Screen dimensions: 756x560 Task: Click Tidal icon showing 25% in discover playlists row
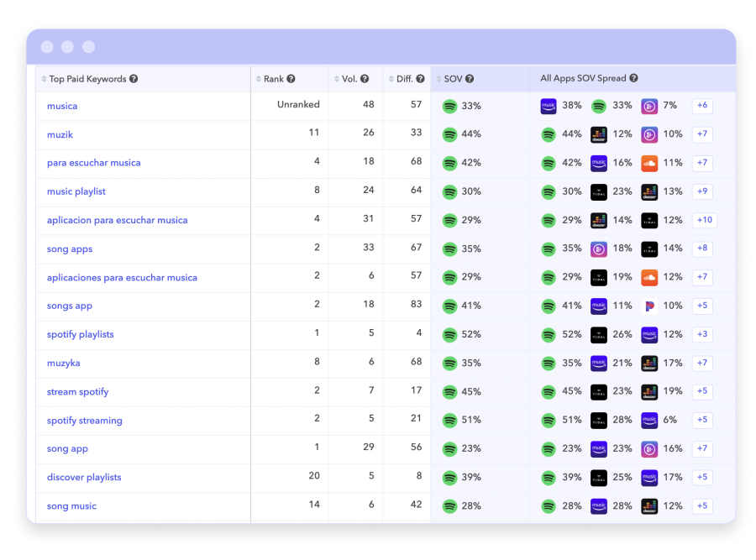599,478
